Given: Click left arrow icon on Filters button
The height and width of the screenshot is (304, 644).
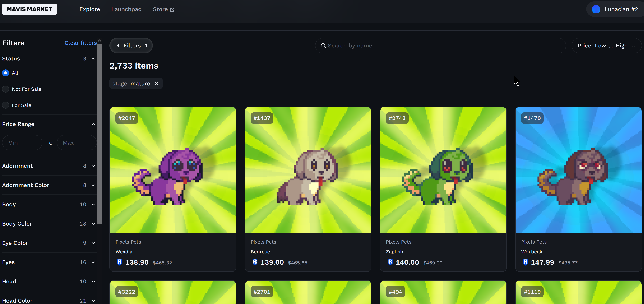Looking at the screenshot, I should [118, 46].
